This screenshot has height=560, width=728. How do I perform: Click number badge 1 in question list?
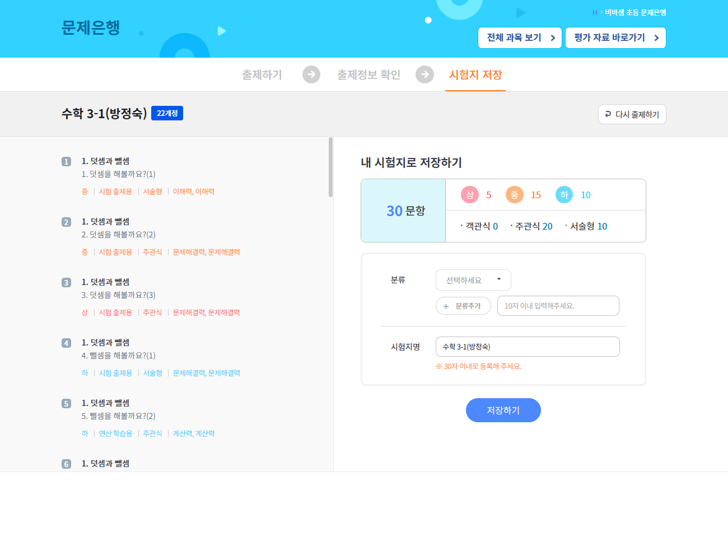(66, 162)
